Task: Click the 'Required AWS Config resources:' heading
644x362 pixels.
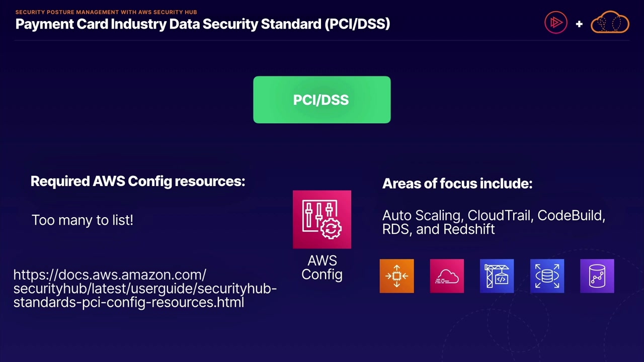Action: (x=138, y=182)
